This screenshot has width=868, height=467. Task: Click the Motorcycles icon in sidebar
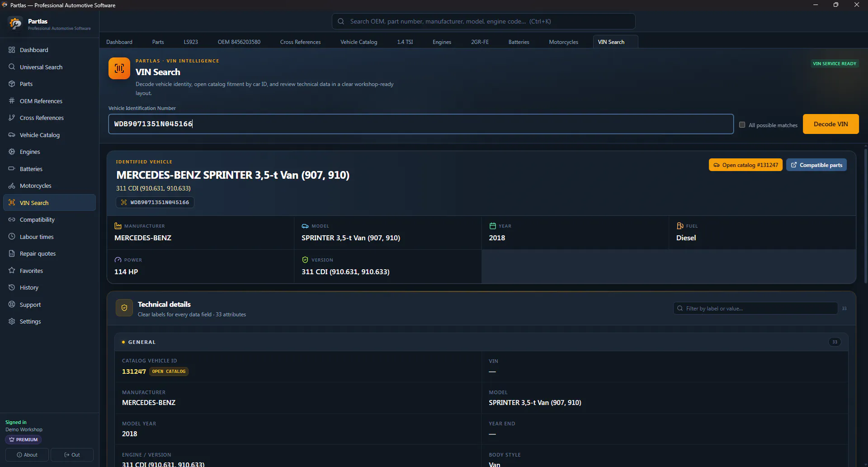coord(12,186)
